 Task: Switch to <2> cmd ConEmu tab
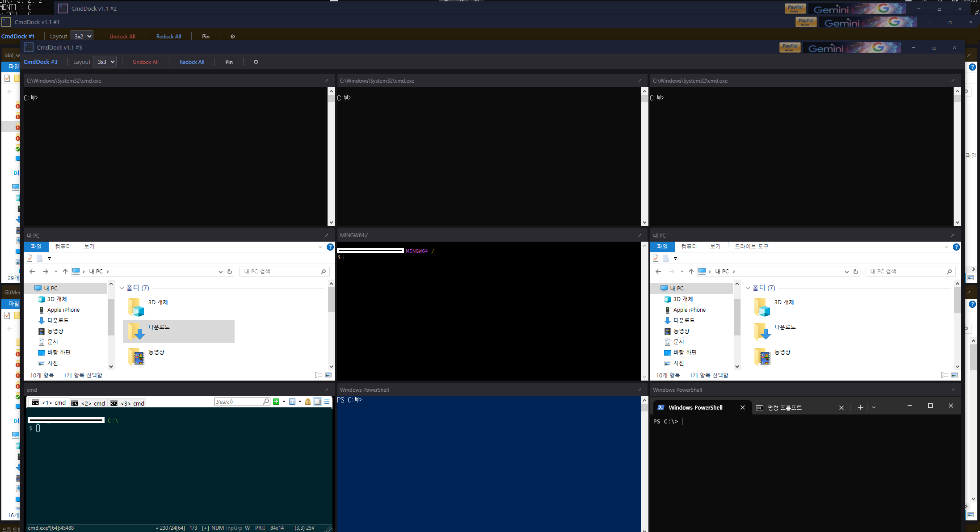(88, 403)
